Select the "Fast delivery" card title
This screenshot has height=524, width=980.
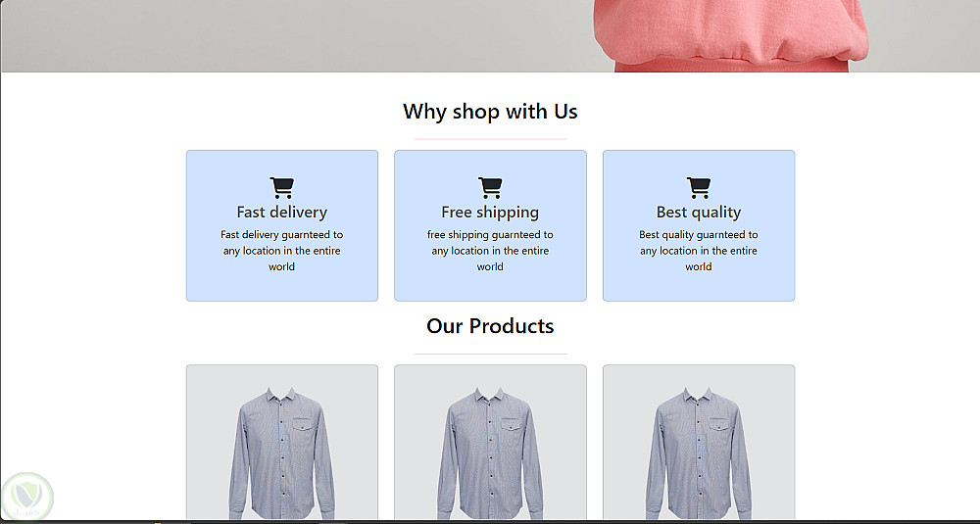281,212
